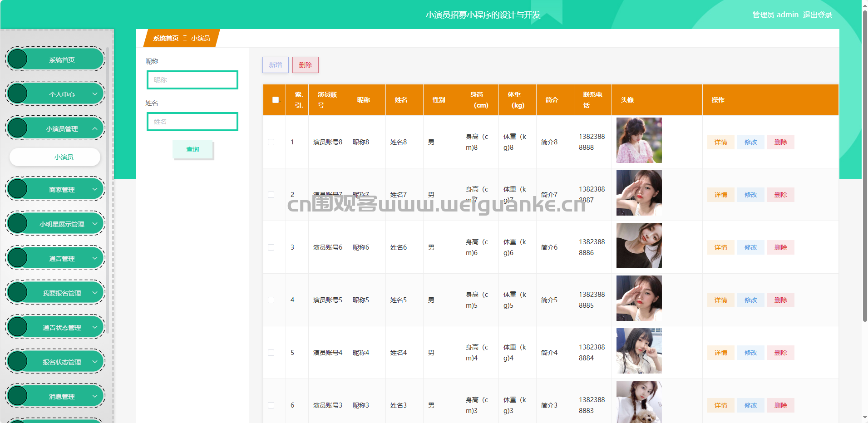Click the phone number 13823888884 cell

click(592, 353)
